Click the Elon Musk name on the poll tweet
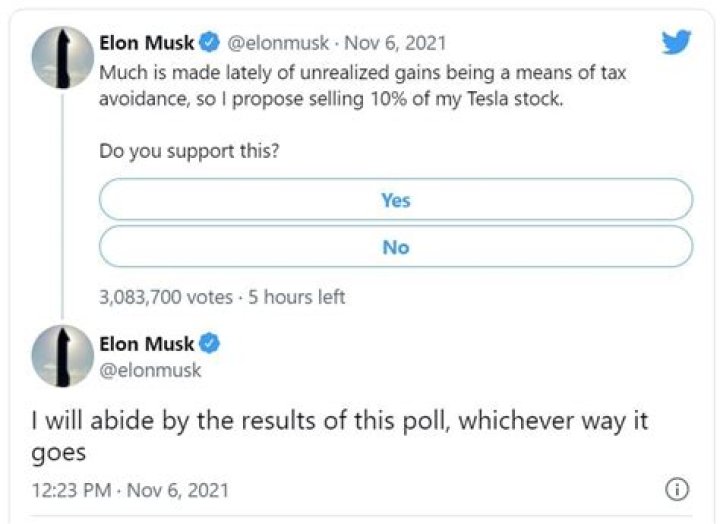 147,43
